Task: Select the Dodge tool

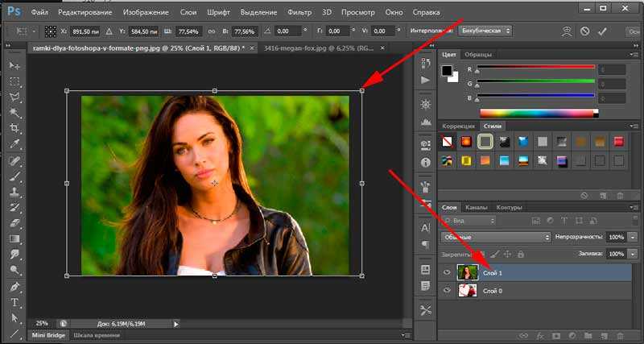Action: coord(14,270)
